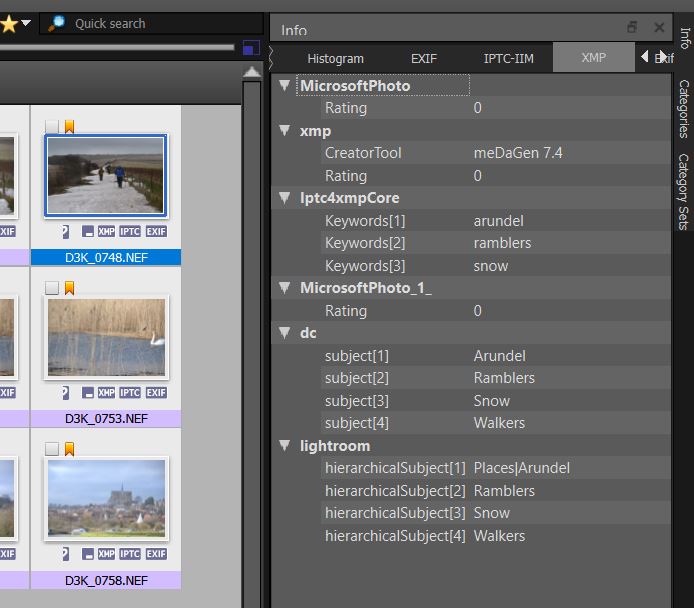This screenshot has width=694, height=608.
Task: Open the Category Sets side panel
Action: pos(684,191)
